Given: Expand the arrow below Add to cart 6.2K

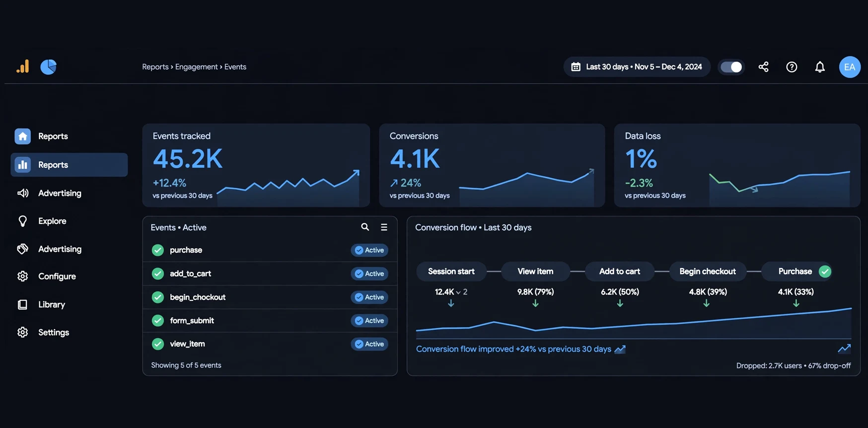Looking at the screenshot, I should [x=620, y=303].
